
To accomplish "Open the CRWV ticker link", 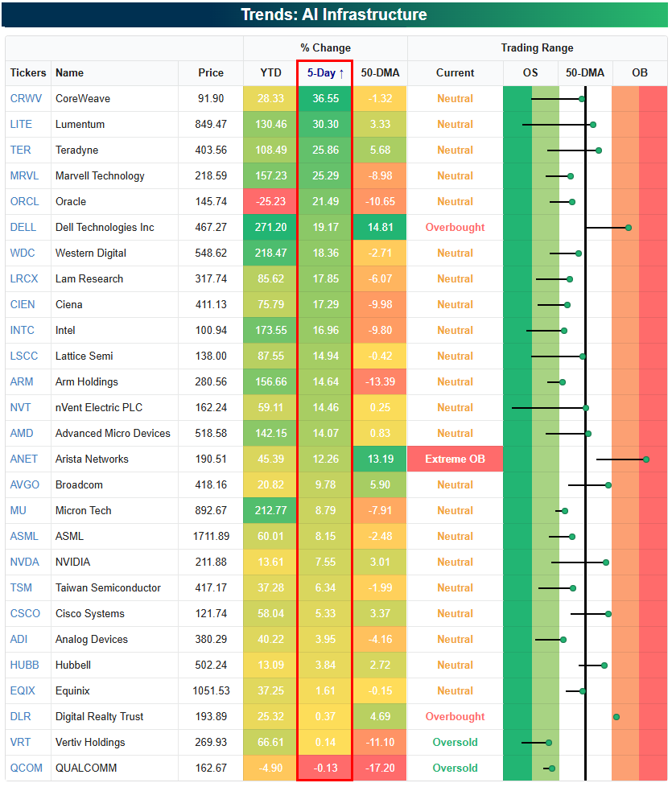I will click(26, 98).
